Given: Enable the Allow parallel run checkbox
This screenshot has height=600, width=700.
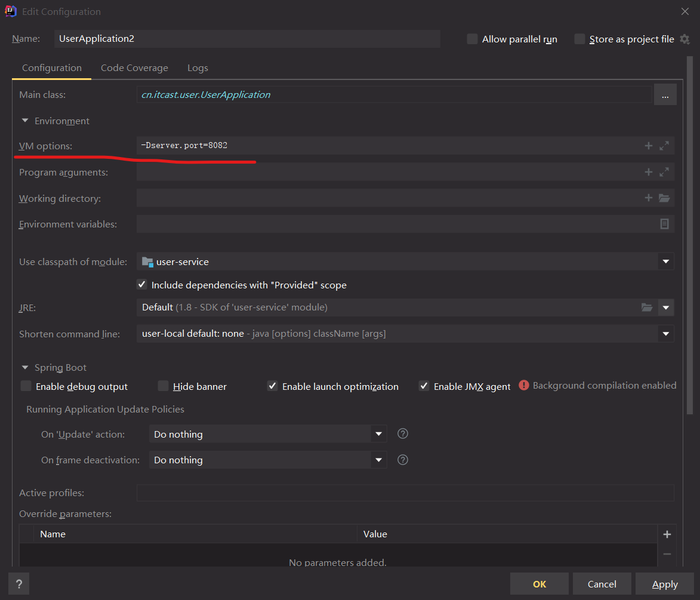Looking at the screenshot, I should tap(473, 39).
